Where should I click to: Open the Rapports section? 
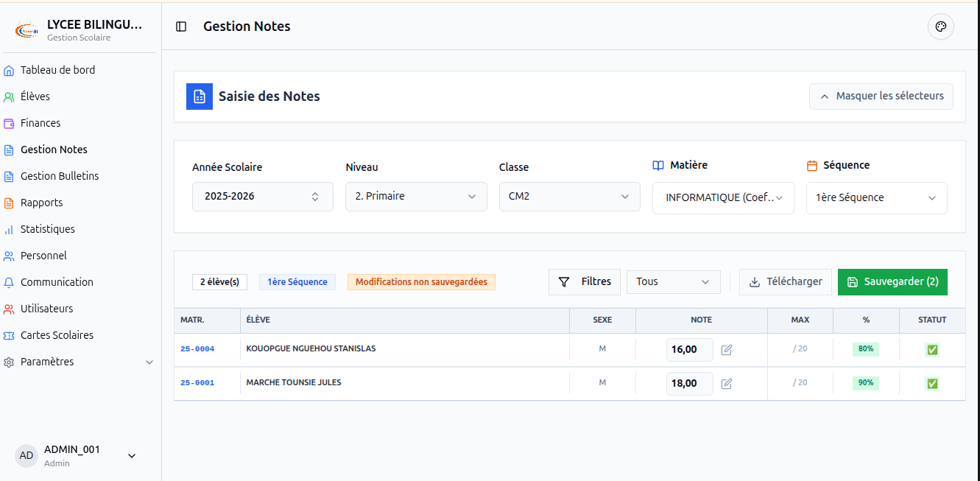pyautogui.click(x=41, y=203)
